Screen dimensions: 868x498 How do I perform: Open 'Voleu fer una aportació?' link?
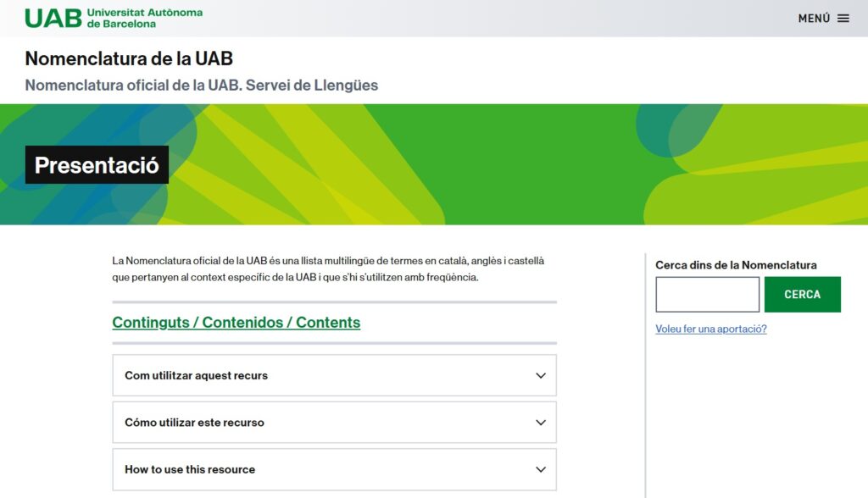click(x=711, y=329)
